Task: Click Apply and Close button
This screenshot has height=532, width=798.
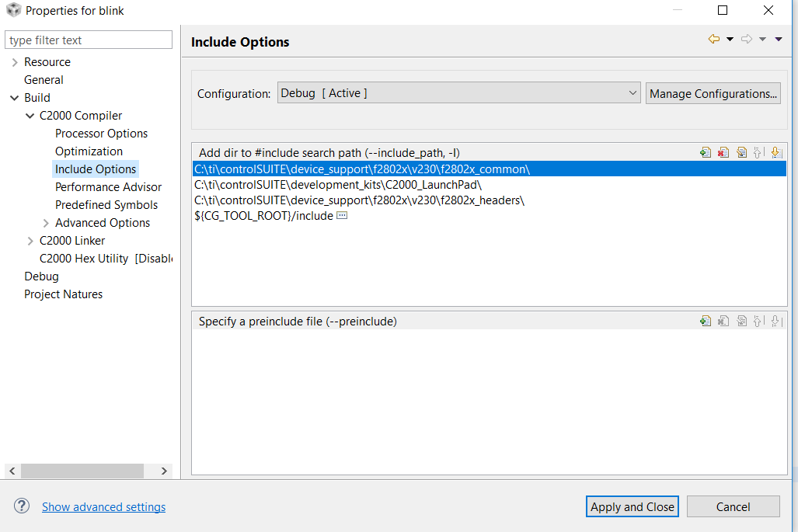Action: (632, 506)
